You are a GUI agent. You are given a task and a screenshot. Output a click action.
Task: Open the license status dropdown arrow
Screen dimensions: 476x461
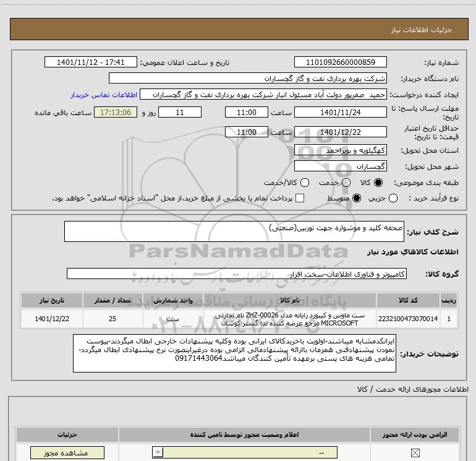(158, 452)
